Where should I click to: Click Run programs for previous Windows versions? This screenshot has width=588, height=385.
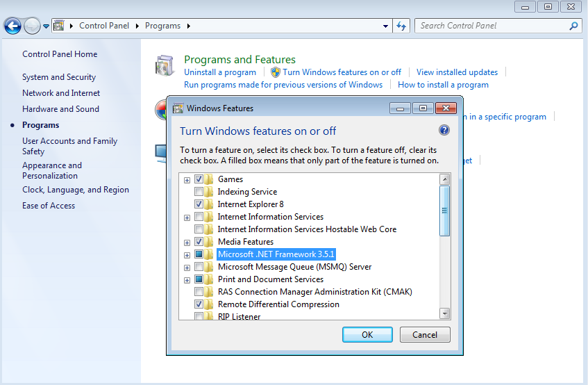coord(283,85)
